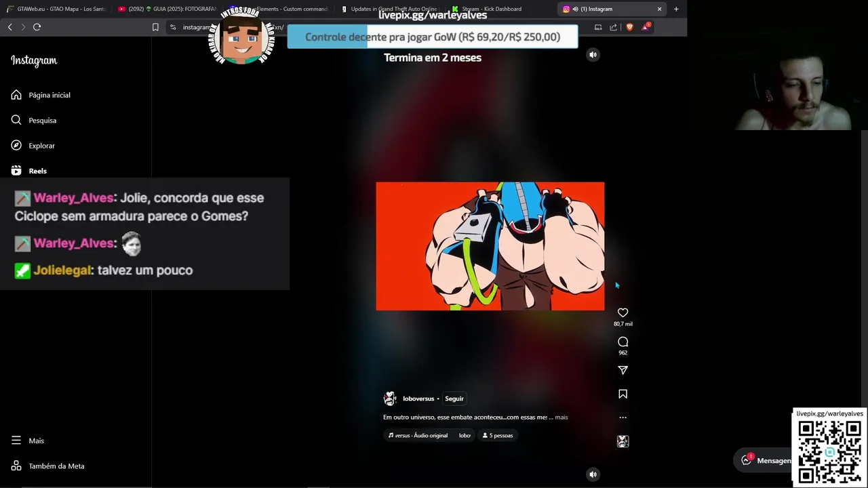Toggle sound on next reel speaker button

click(593, 474)
